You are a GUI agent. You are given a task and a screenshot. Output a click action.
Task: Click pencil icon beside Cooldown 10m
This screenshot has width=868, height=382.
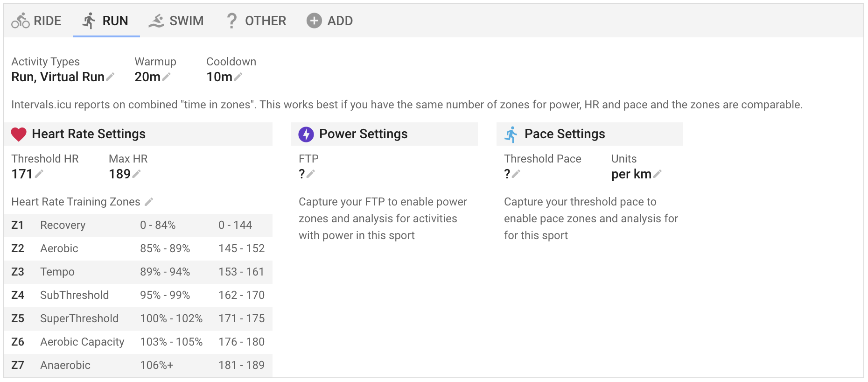[238, 77]
